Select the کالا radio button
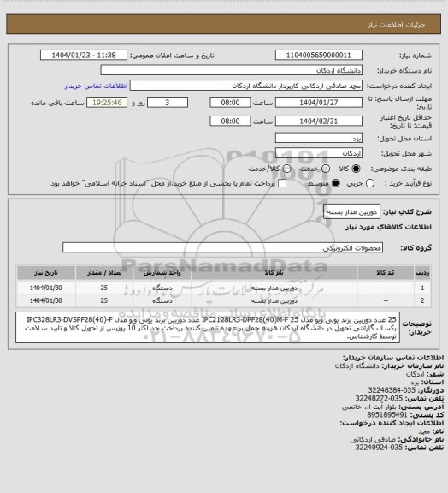448x493 pixels. pos(356,169)
